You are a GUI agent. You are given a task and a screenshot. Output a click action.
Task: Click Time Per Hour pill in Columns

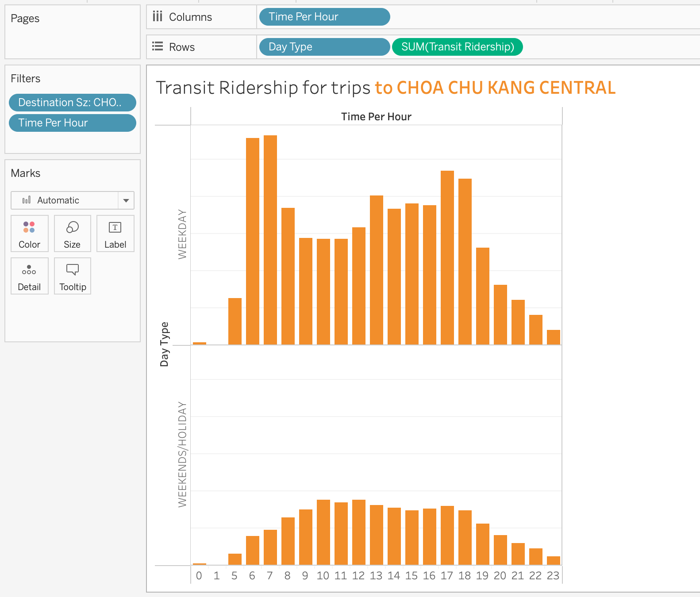click(324, 17)
